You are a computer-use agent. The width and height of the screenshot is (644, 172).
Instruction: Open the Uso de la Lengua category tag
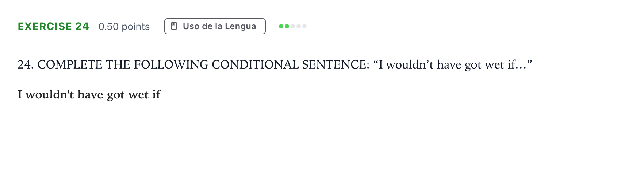click(215, 26)
